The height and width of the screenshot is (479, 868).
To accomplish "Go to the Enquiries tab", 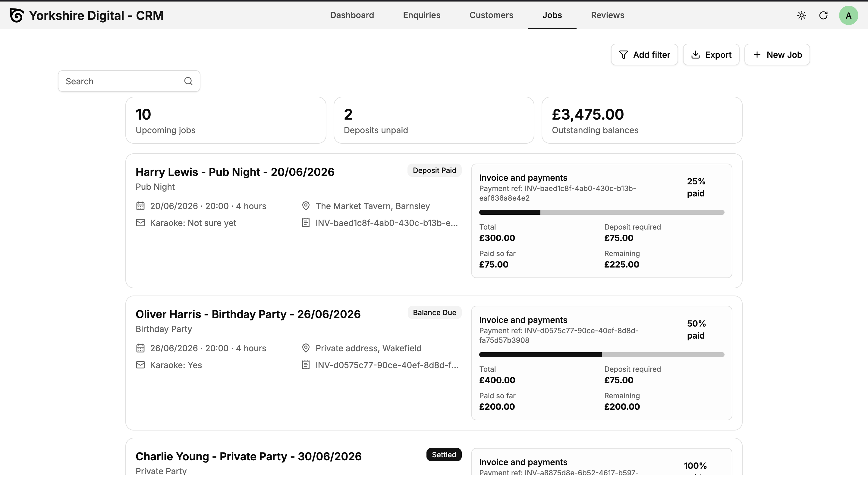I will point(422,15).
